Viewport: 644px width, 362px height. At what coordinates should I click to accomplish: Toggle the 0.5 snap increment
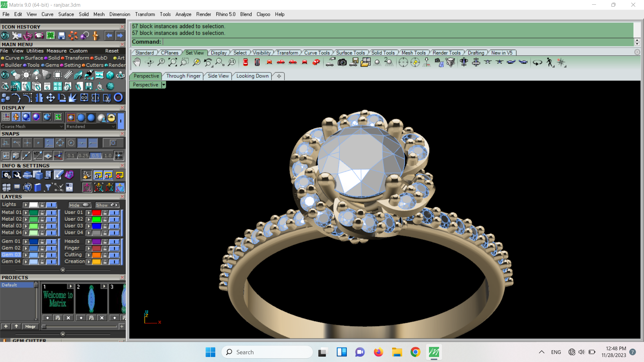(x=95, y=156)
